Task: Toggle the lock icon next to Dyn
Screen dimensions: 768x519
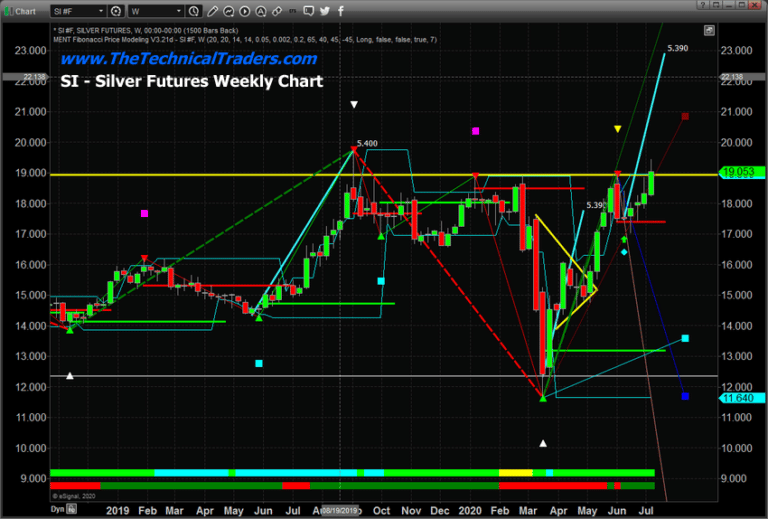Action: coord(72,509)
